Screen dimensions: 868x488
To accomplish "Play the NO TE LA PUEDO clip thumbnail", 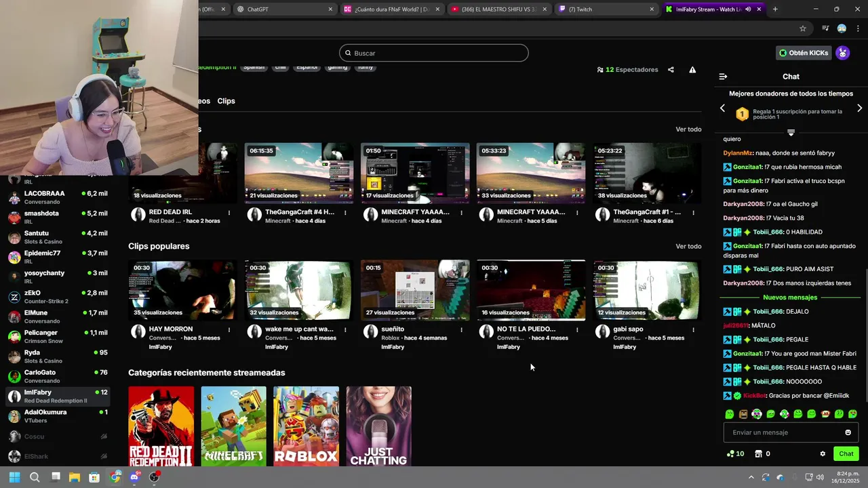I will coord(531,290).
